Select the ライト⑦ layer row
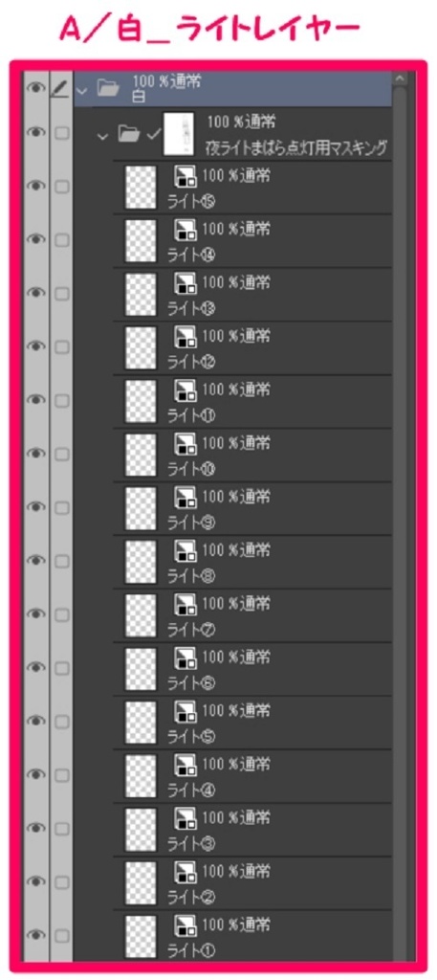The height and width of the screenshot is (980, 437). point(252,615)
